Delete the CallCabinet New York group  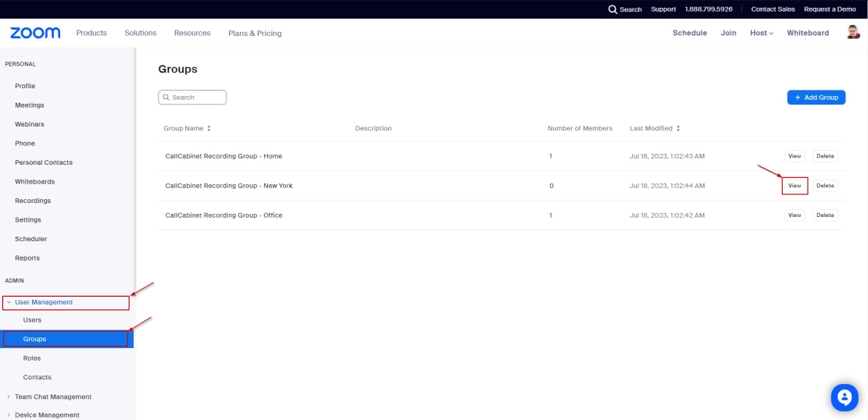[x=825, y=185]
